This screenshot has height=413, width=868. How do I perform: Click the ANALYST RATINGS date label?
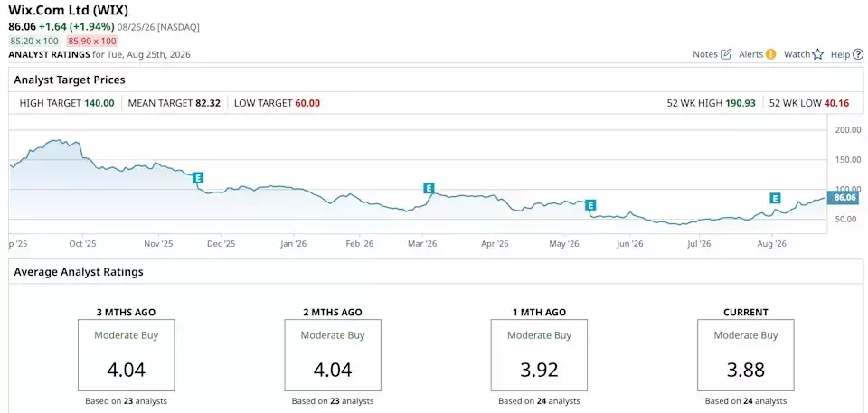[99, 54]
